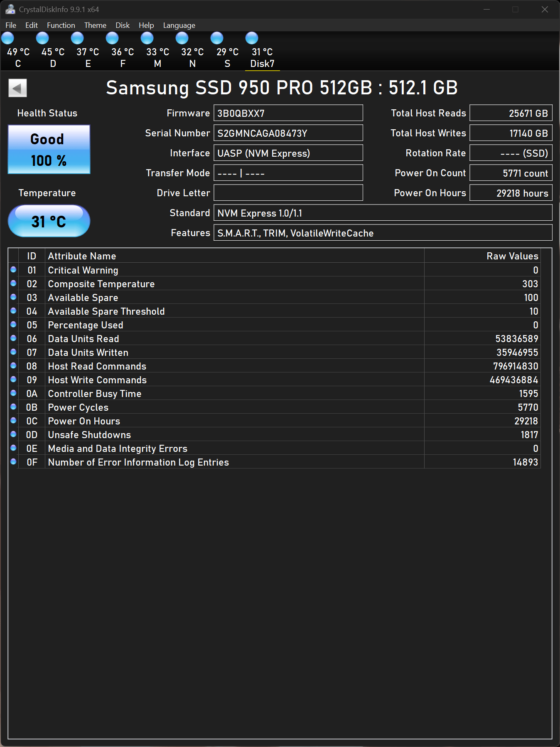
Task: Click the Standard field NVM Express 1.0/1.1
Action: 383,213
